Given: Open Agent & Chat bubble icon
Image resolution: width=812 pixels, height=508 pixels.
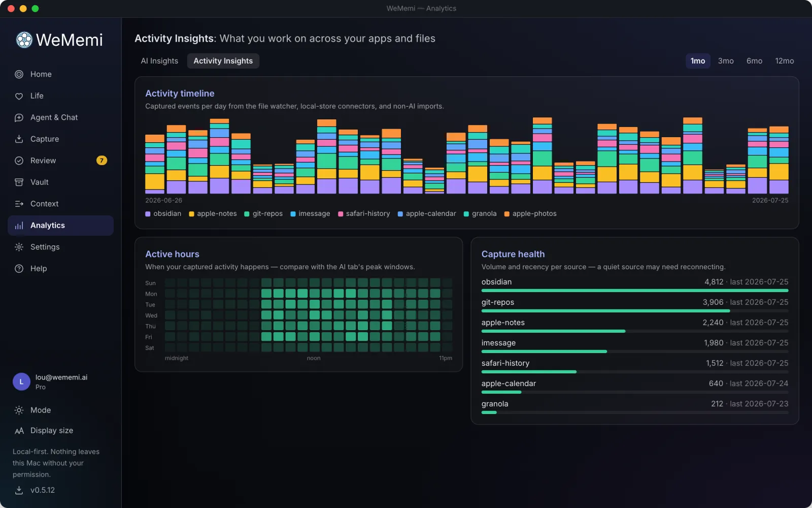Looking at the screenshot, I should pyautogui.click(x=19, y=117).
